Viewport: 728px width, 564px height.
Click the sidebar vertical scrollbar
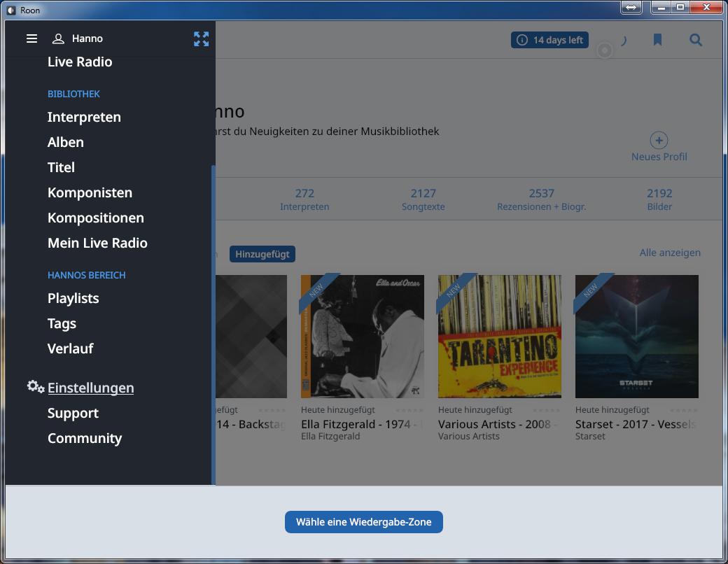point(213,325)
